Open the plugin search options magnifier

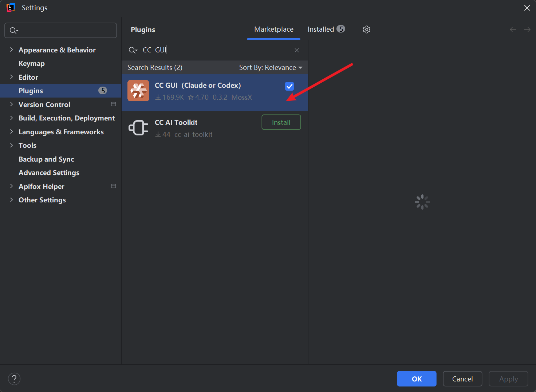[x=133, y=50]
